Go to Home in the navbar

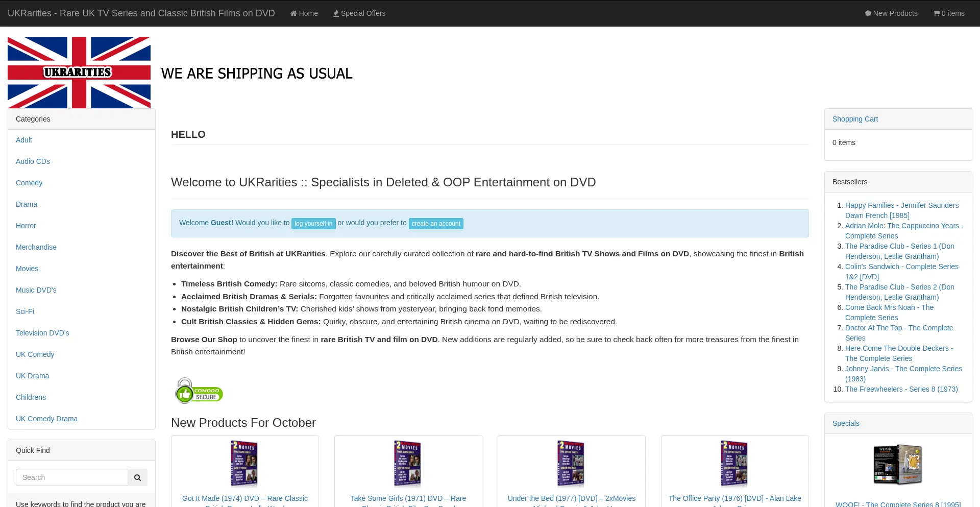(x=304, y=13)
